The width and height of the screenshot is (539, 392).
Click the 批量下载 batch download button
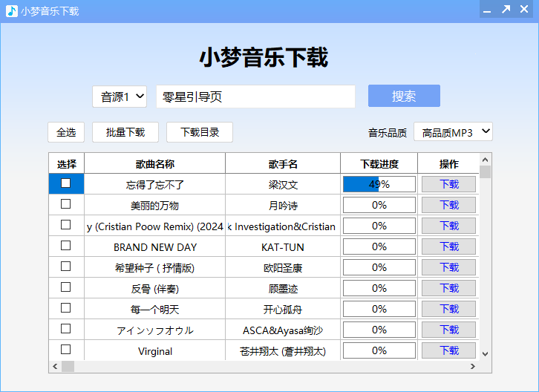[x=125, y=132]
